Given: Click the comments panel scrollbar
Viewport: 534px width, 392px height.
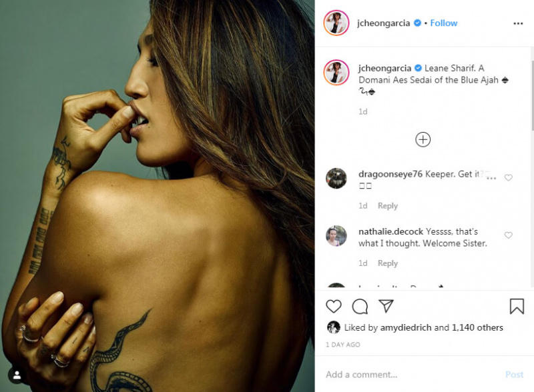Looking at the screenshot, I should pyautogui.click(x=532, y=95).
